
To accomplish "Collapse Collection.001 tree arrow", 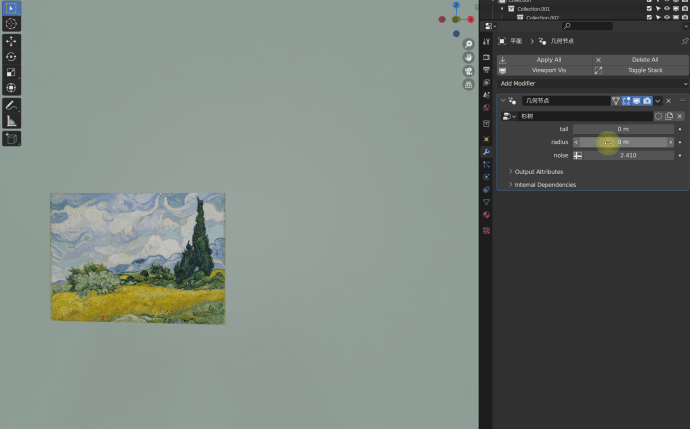I will coord(502,9).
